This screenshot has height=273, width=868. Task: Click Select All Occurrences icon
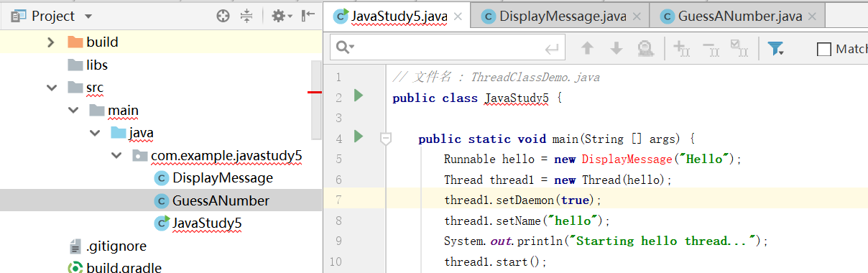[739, 48]
